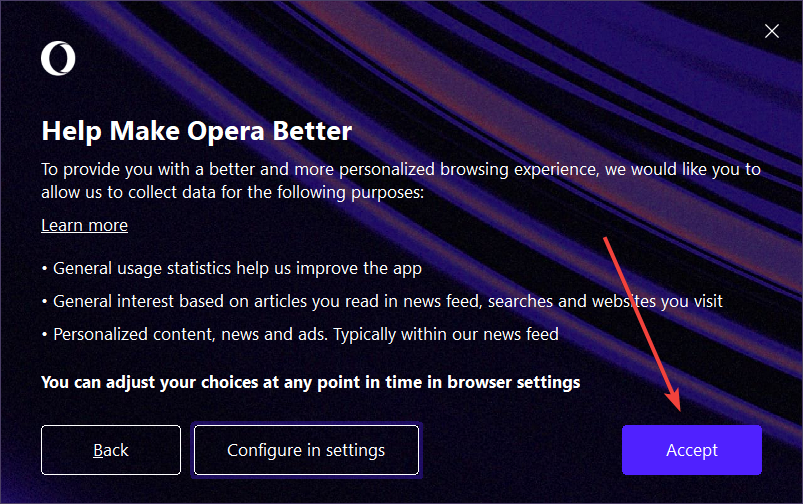
Task: Click the bold browser settings notice
Action: 310,383
